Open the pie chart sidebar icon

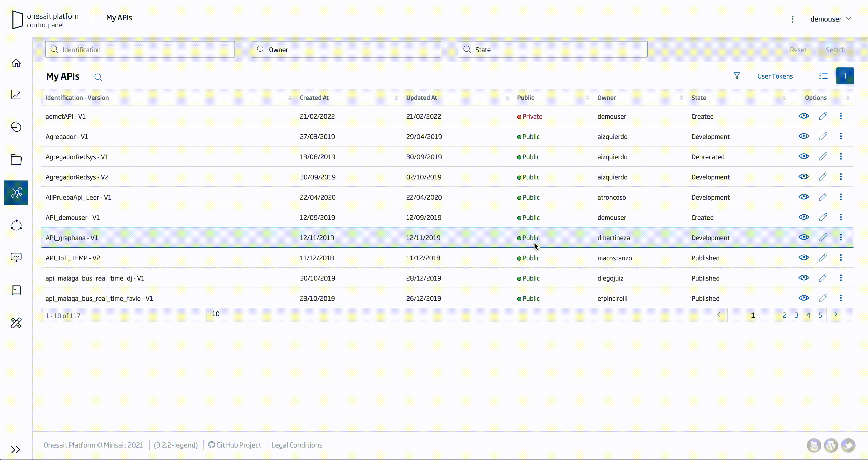[16, 127]
